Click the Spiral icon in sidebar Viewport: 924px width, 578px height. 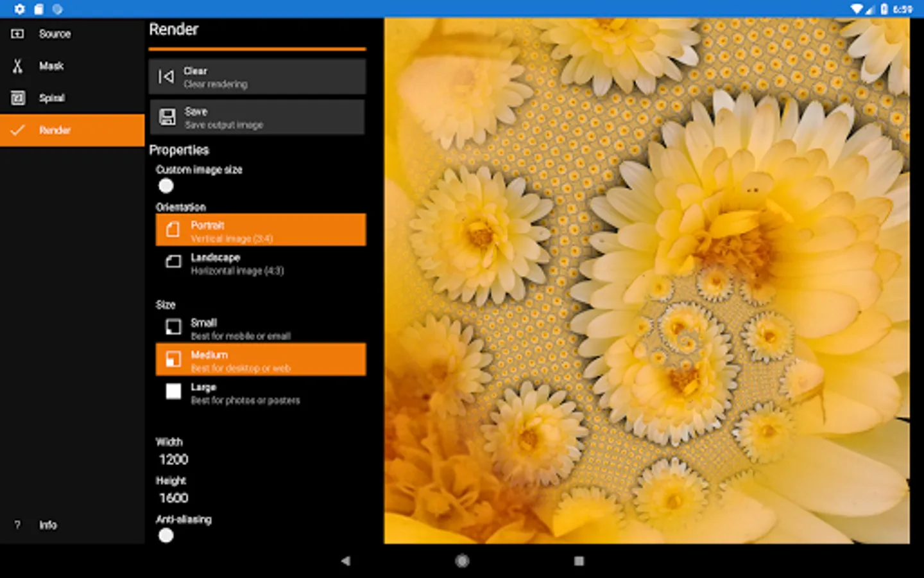tap(18, 98)
